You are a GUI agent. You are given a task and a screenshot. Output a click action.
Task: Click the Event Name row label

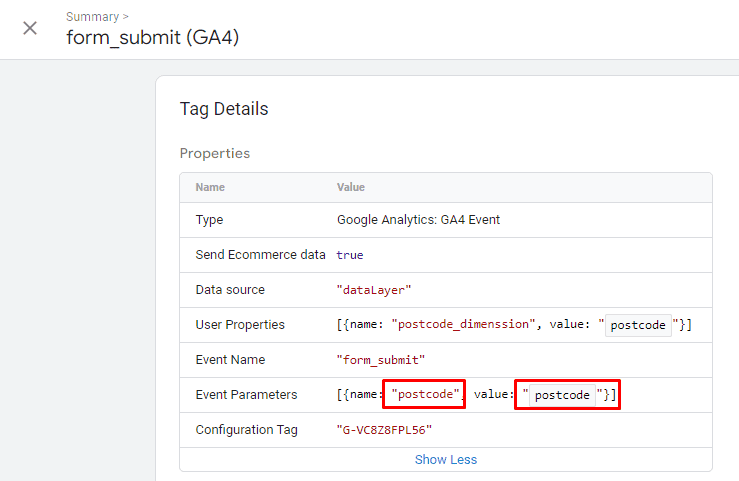tap(230, 359)
